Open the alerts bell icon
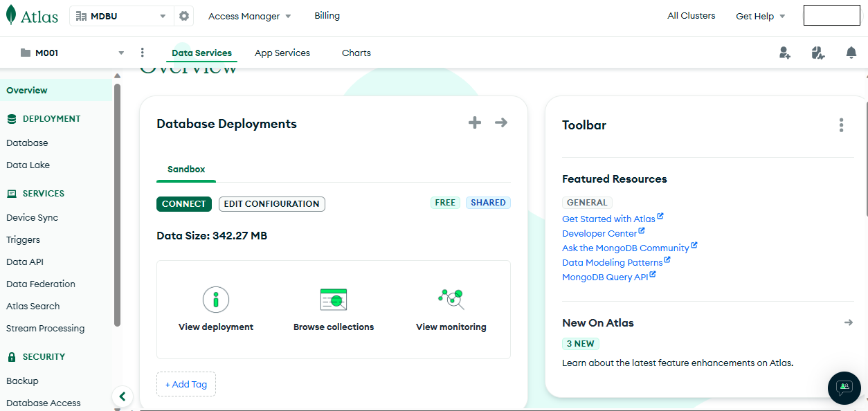The width and height of the screenshot is (868, 411). (851, 53)
